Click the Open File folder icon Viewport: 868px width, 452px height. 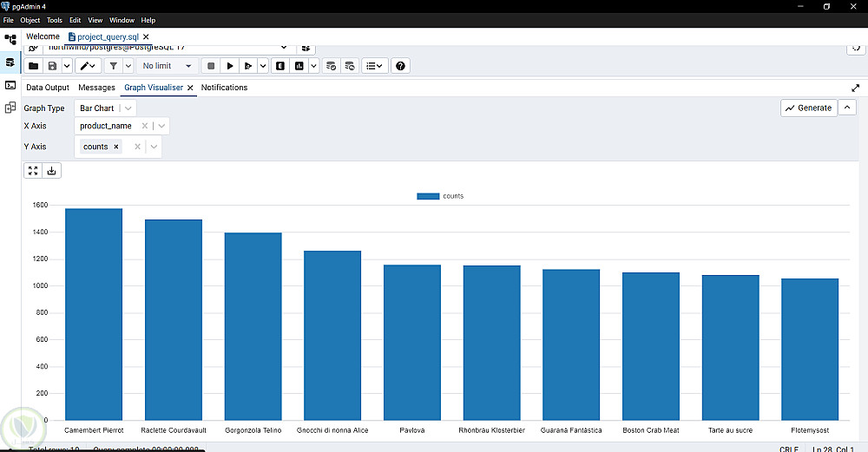click(33, 66)
